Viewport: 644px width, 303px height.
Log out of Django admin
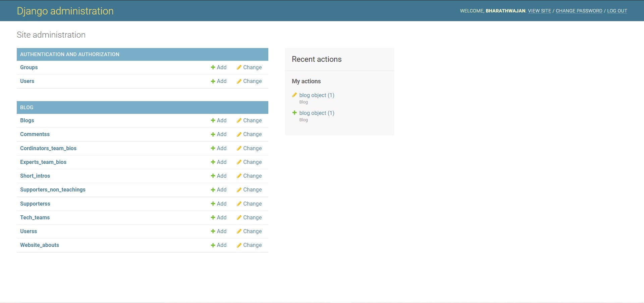(617, 11)
